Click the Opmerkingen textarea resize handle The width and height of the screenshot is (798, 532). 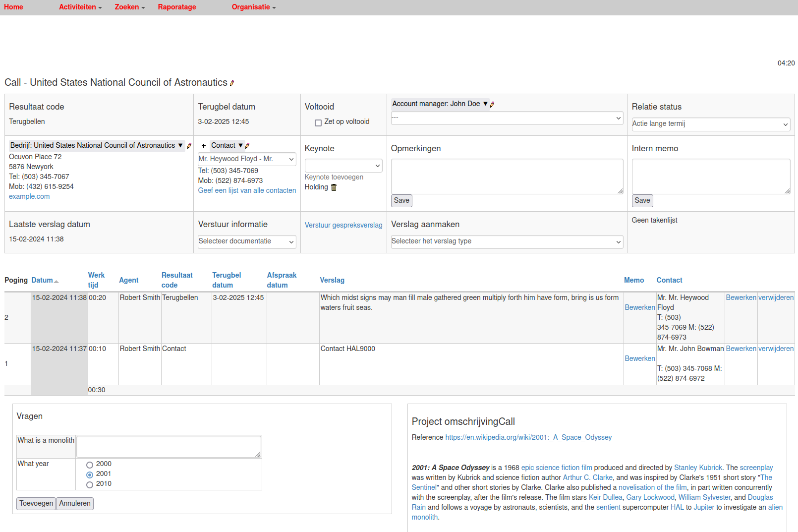[x=620, y=191]
